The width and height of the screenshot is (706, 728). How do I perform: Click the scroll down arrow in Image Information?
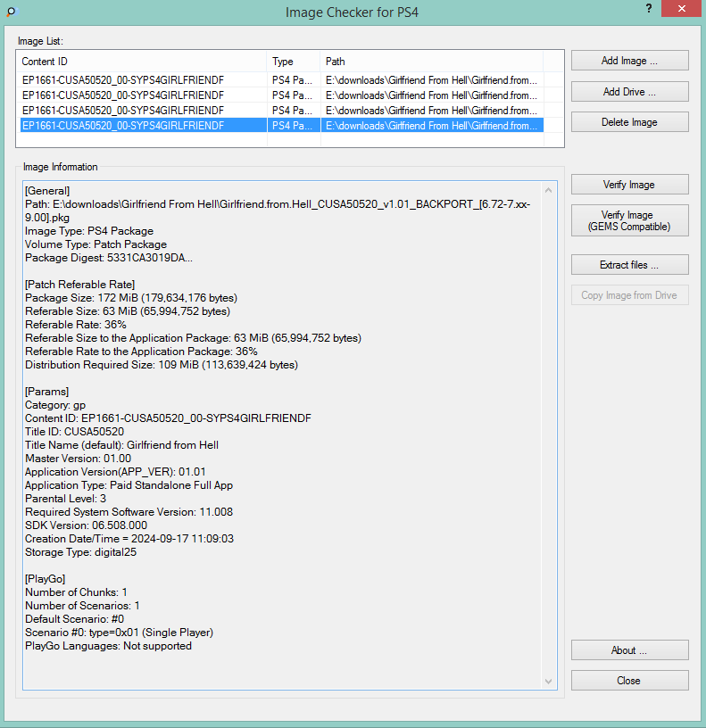click(x=549, y=681)
